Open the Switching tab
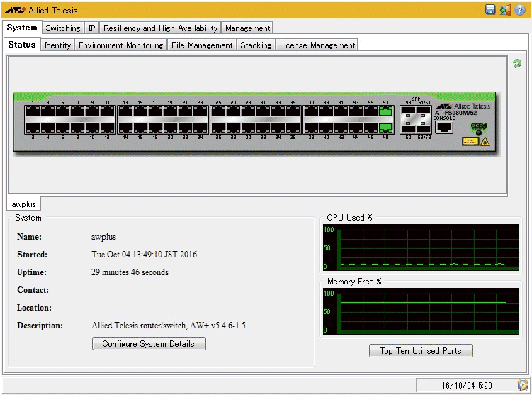 coord(62,28)
